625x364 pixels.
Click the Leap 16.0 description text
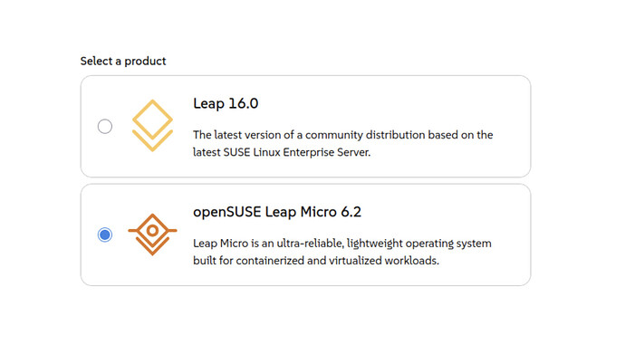pos(342,143)
